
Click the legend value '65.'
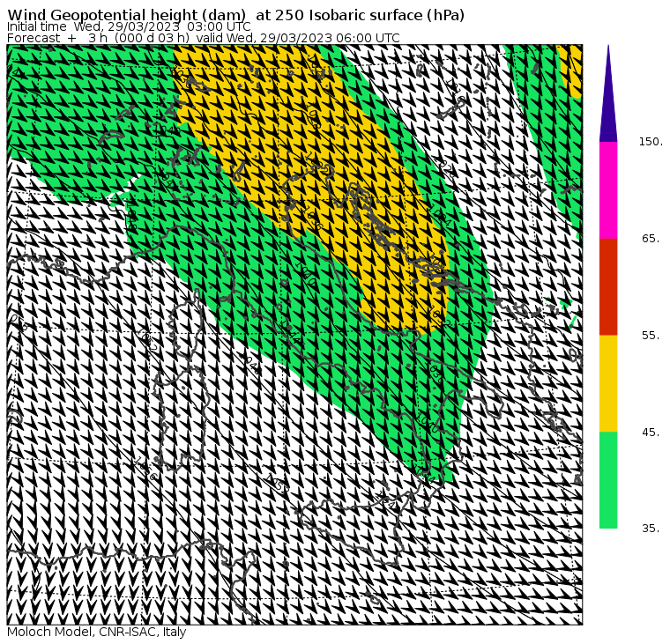pos(651,239)
